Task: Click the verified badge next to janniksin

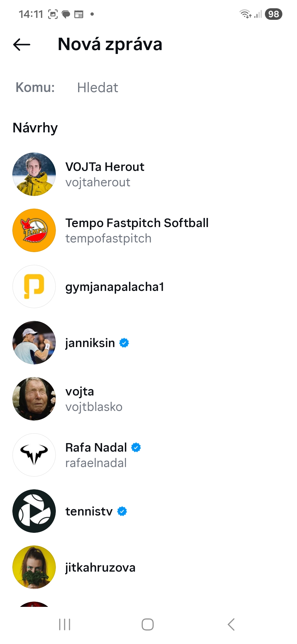Action: [124, 343]
